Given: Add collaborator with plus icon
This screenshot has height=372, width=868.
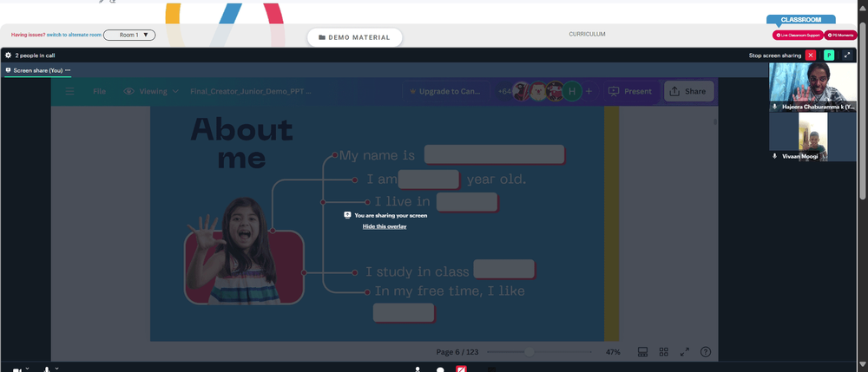Looking at the screenshot, I should [589, 91].
